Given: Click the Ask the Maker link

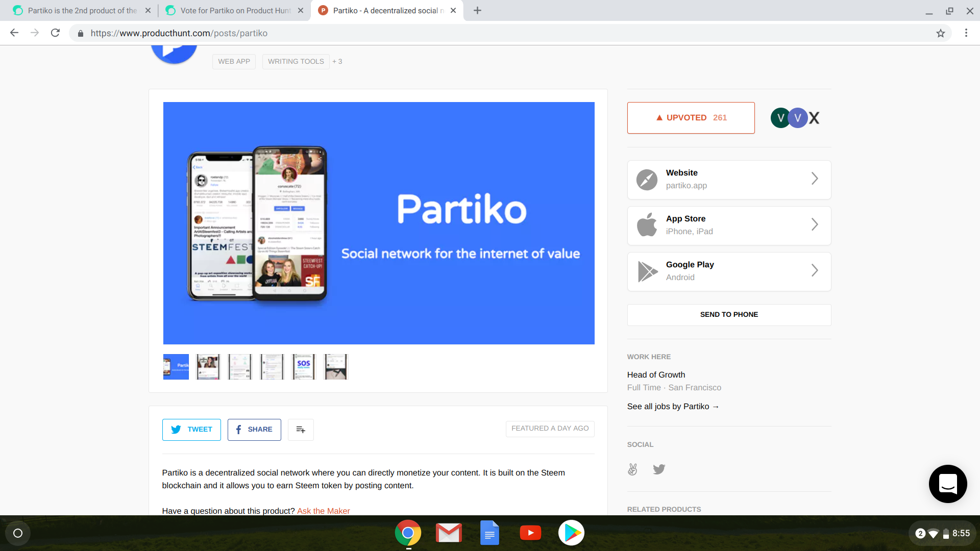Looking at the screenshot, I should pos(323,511).
